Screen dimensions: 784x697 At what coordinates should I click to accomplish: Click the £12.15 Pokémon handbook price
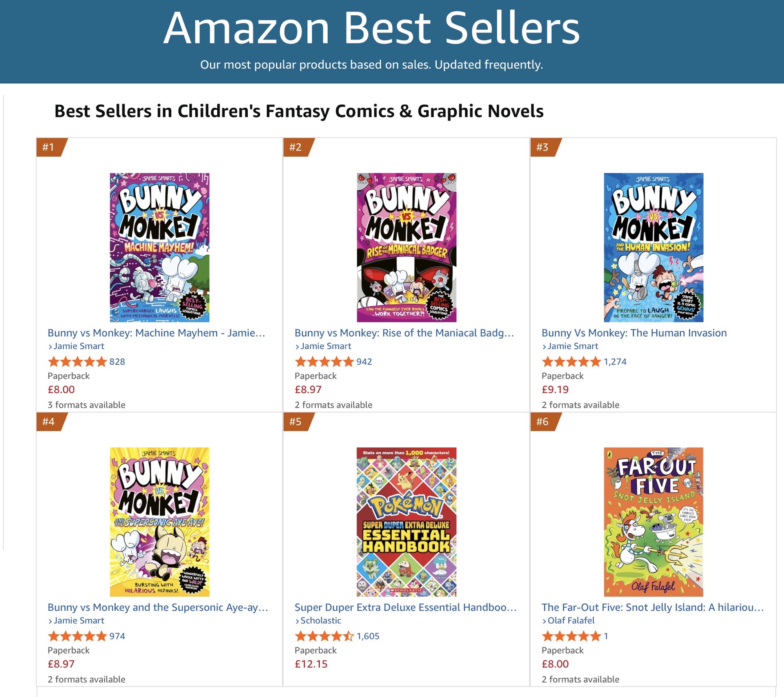click(x=311, y=664)
